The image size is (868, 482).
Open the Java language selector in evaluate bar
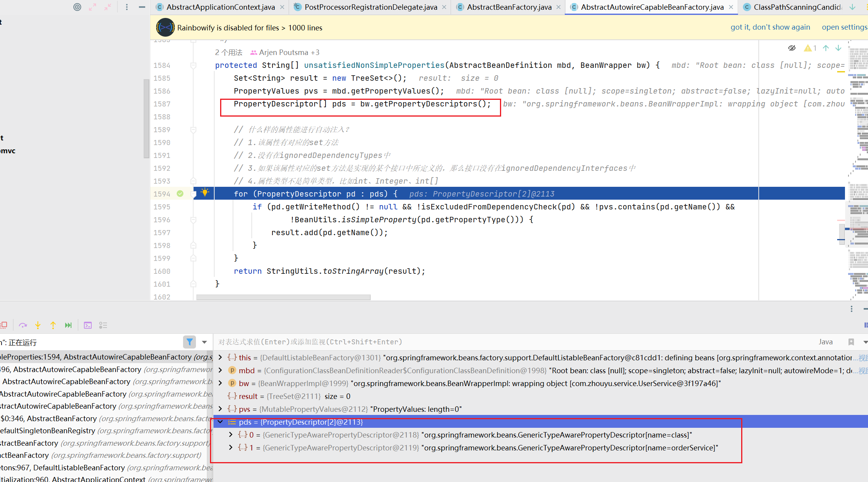(x=825, y=342)
